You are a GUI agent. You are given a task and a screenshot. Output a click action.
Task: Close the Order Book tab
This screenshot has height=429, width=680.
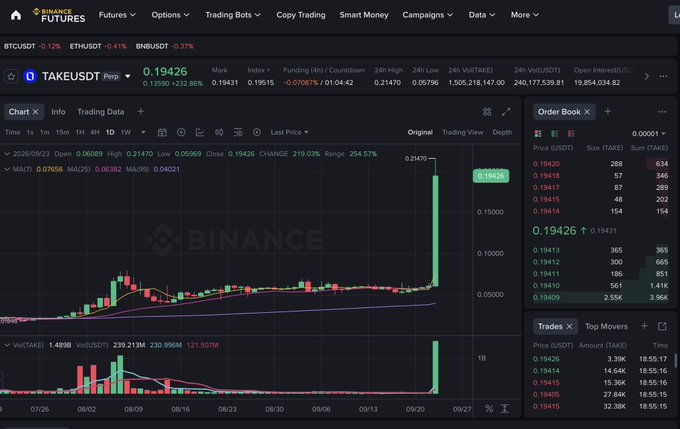click(x=587, y=112)
